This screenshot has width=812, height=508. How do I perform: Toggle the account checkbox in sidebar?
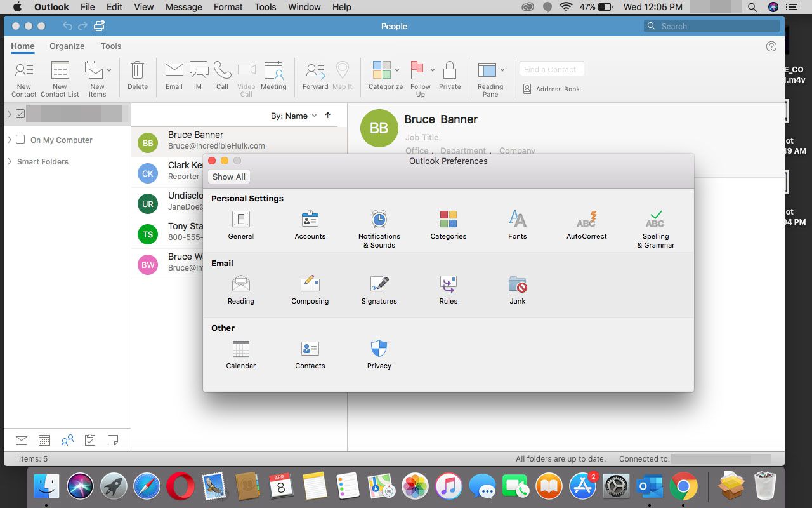[20, 114]
